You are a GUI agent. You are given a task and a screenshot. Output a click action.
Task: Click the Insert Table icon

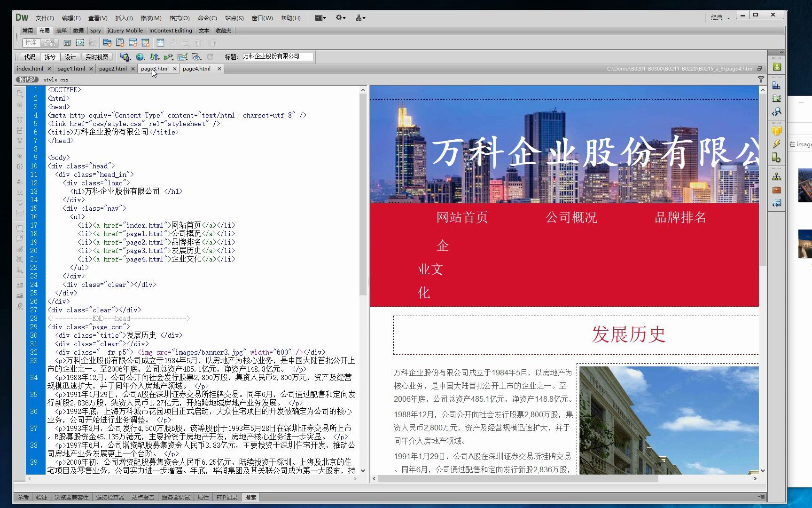160,43
